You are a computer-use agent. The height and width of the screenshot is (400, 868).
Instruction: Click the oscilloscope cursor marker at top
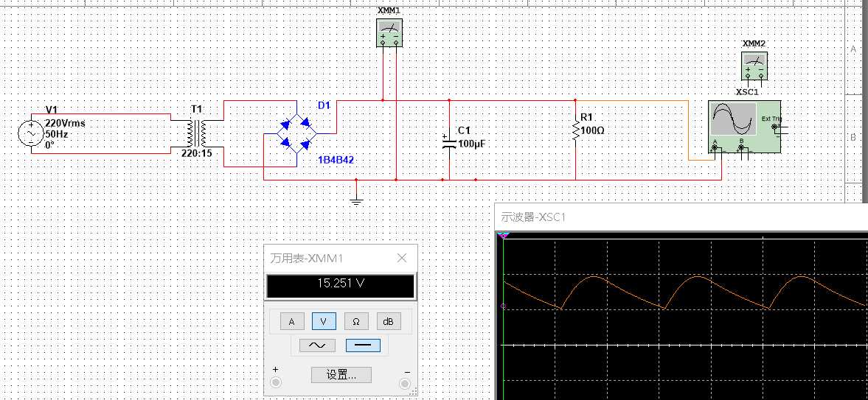[503, 236]
